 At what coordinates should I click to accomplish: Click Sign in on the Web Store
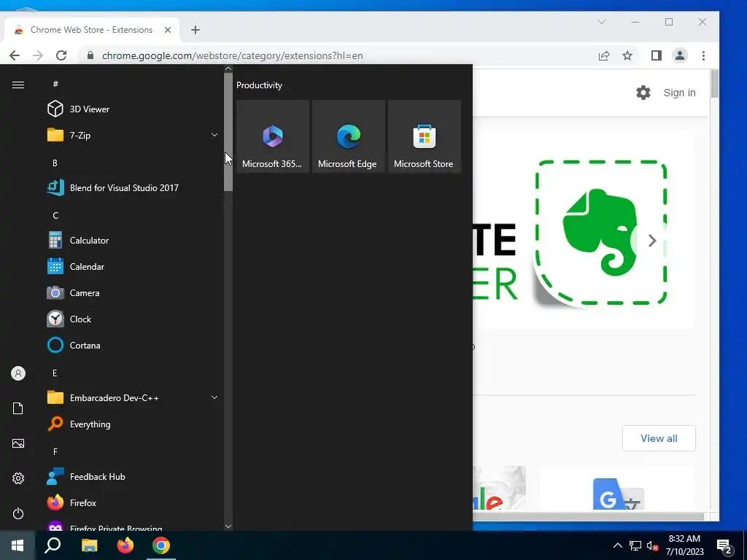tap(679, 93)
